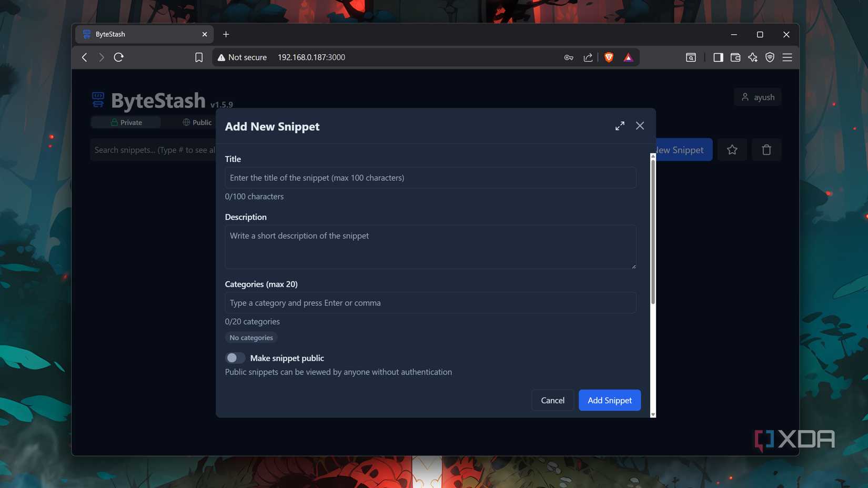Click the dialog vertical scrollbar
This screenshot has width=868, height=488.
point(653,231)
